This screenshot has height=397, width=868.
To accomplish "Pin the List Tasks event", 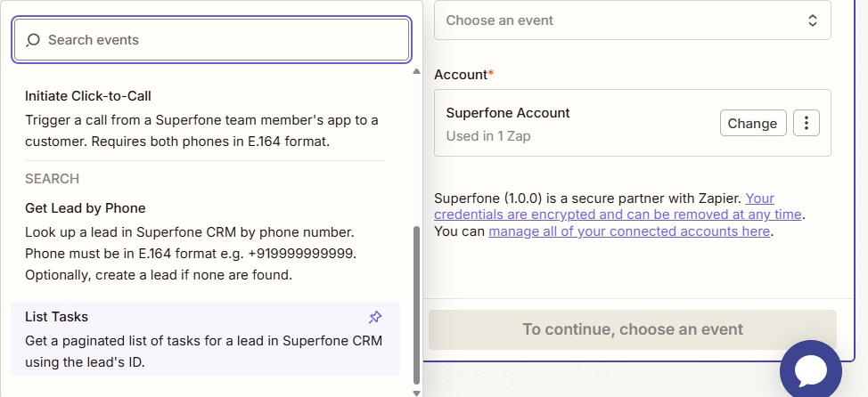I will point(375,317).
